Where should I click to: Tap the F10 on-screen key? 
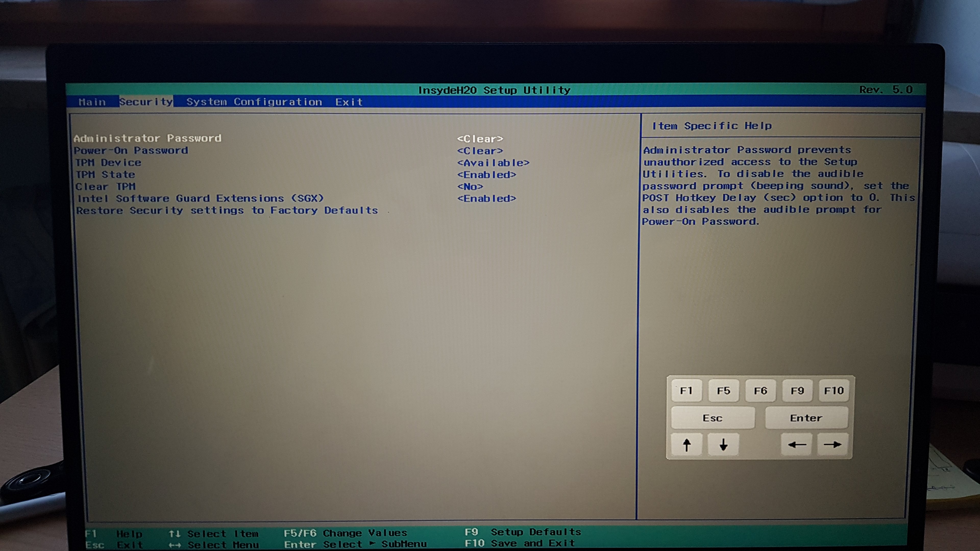click(834, 391)
